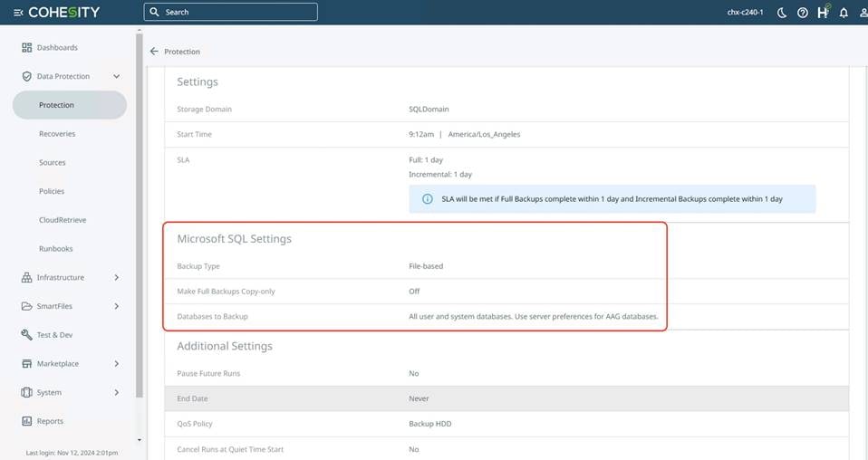The width and height of the screenshot is (868, 460).
Task: Click the Test & Dev tools icon
Action: click(x=26, y=335)
